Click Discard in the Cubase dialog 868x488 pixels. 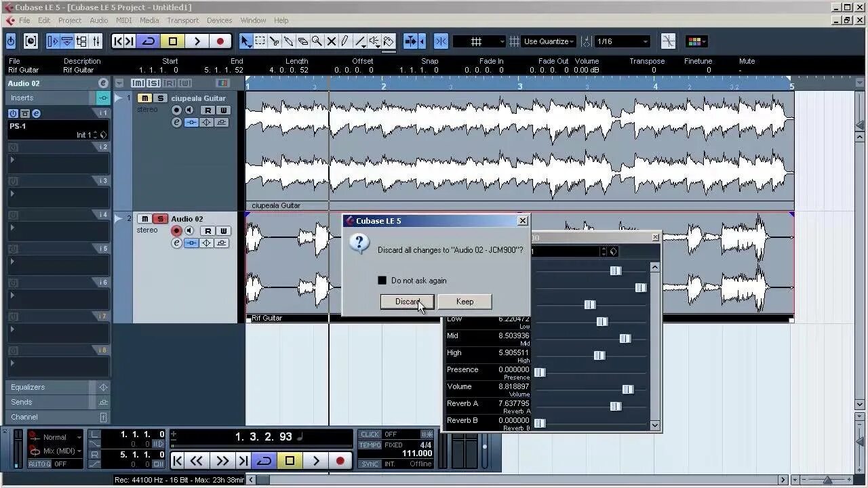407,302
